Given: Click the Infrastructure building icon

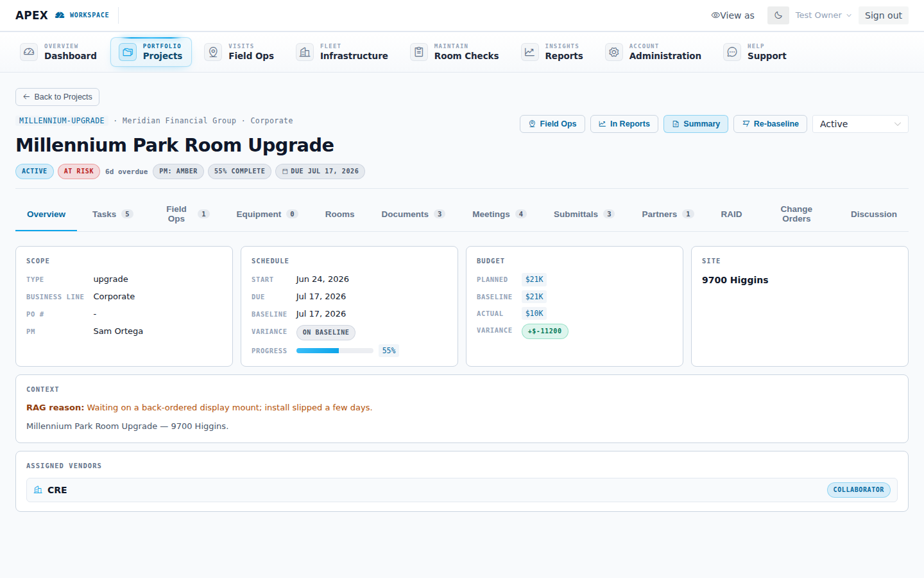Looking at the screenshot, I should (x=305, y=52).
